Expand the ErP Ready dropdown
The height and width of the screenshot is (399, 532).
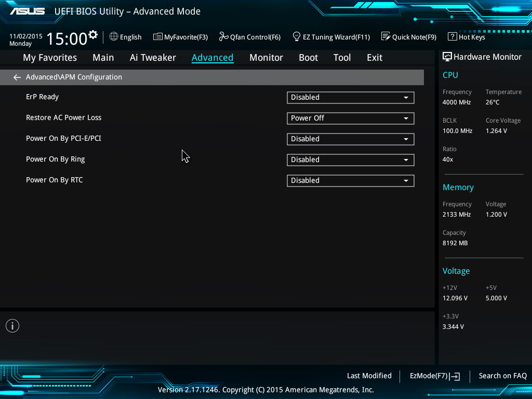[350, 97]
